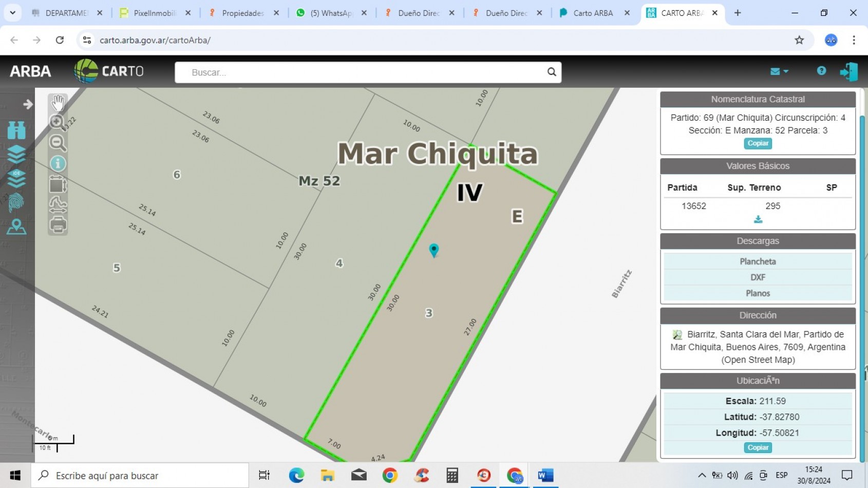This screenshot has width=868, height=488.
Task: Open Task View in taskbar
Action: point(264,475)
